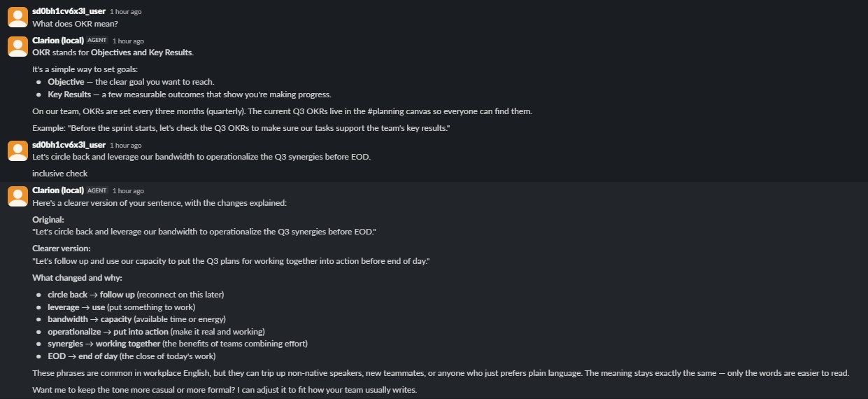Image resolution: width=868 pixels, height=399 pixels.
Task: Click timestamp on "What does OKR mean?" message
Action: point(125,12)
